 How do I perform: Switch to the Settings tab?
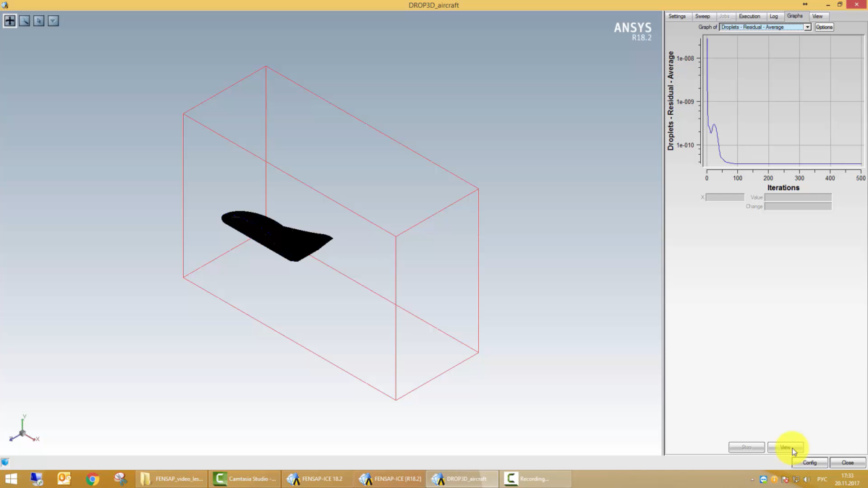pyautogui.click(x=677, y=16)
